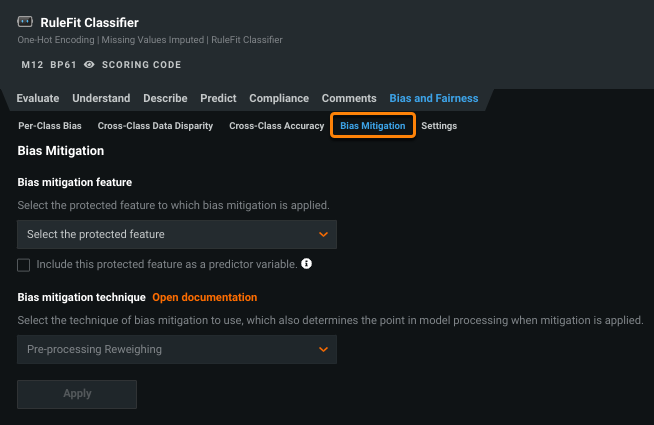Open the Select the protected feature dropdown
Image resolution: width=654 pixels, height=425 pixels.
[176, 234]
